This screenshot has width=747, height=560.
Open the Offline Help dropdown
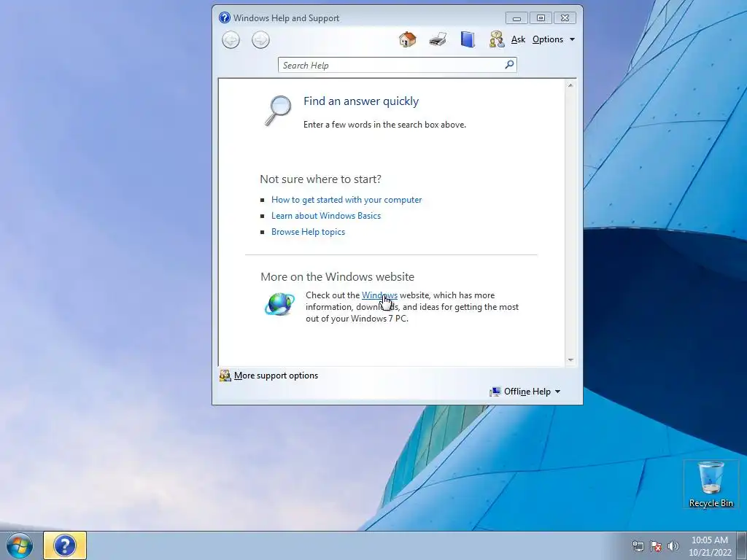(525, 392)
